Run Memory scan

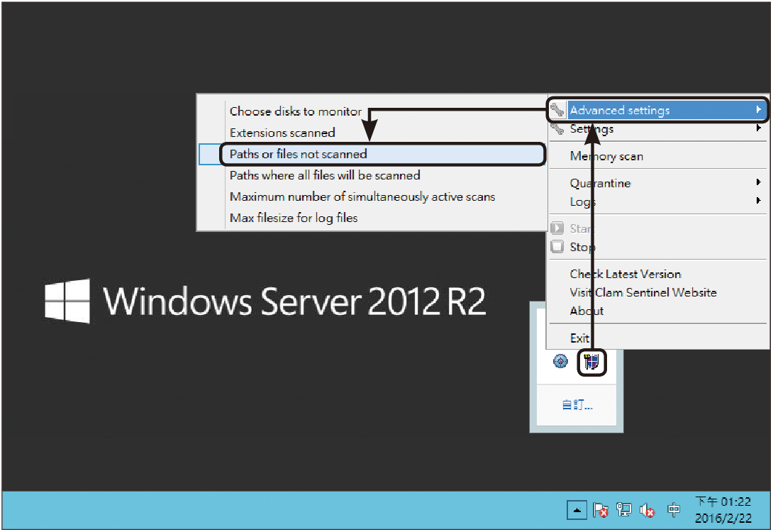658,156
